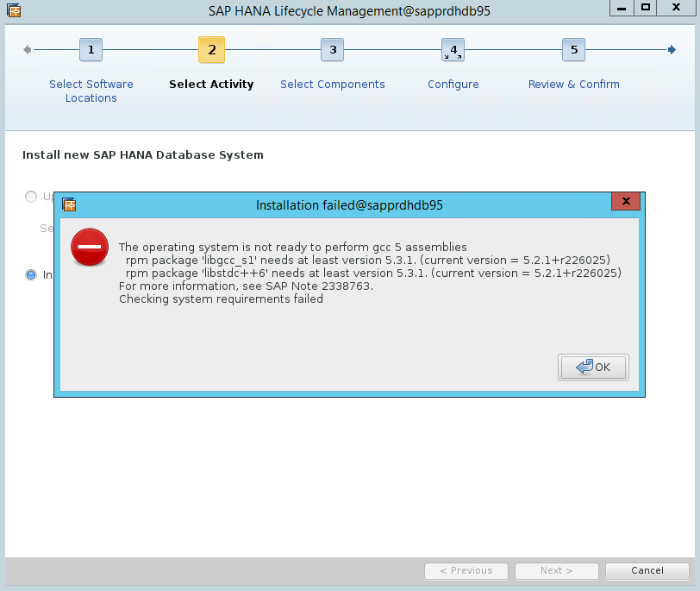The image size is (700, 591).
Task: Select the unselected Update radio button
Action: pos(31,197)
